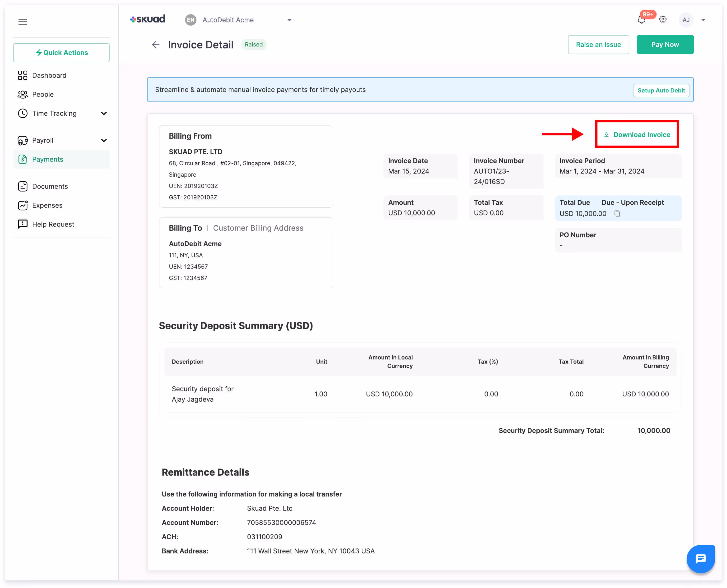Open Documents from the sidebar

click(x=50, y=187)
